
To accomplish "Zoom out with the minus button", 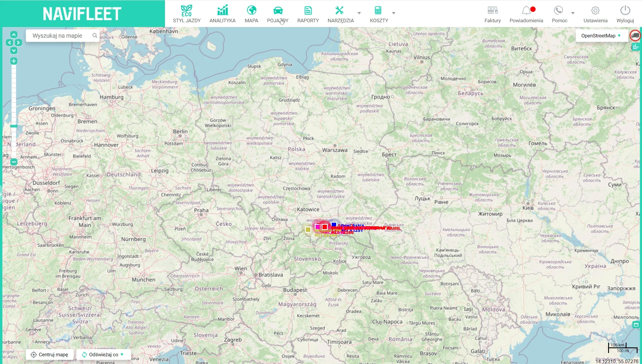I will tap(14, 162).
